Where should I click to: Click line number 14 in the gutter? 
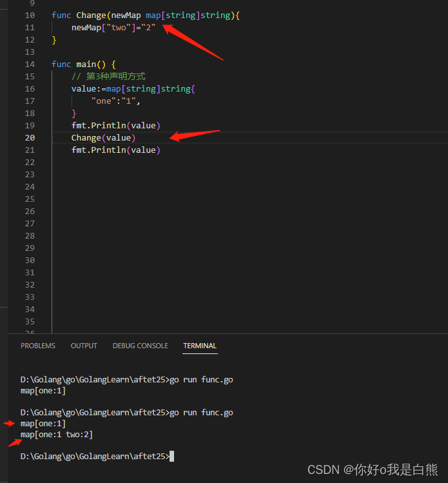click(x=30, y=64)
